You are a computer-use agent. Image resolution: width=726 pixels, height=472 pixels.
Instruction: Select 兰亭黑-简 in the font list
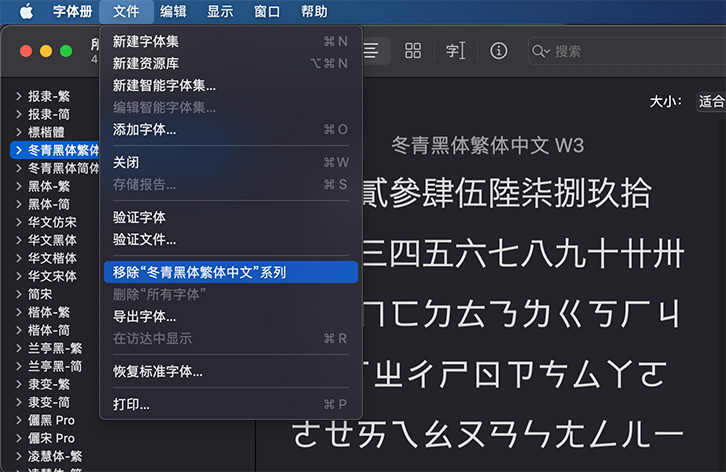(x=55, y=366)
